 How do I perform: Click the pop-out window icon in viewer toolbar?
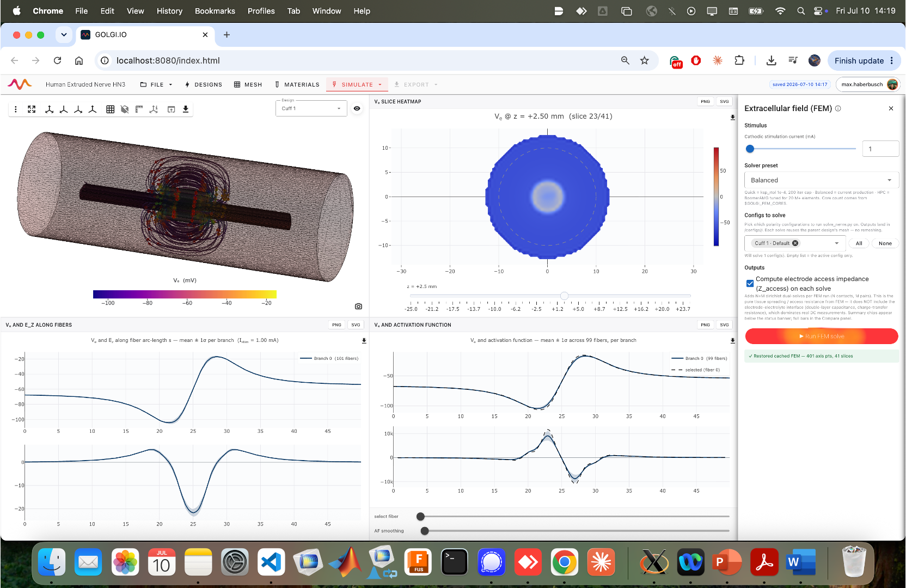click(x=171, y=109)
